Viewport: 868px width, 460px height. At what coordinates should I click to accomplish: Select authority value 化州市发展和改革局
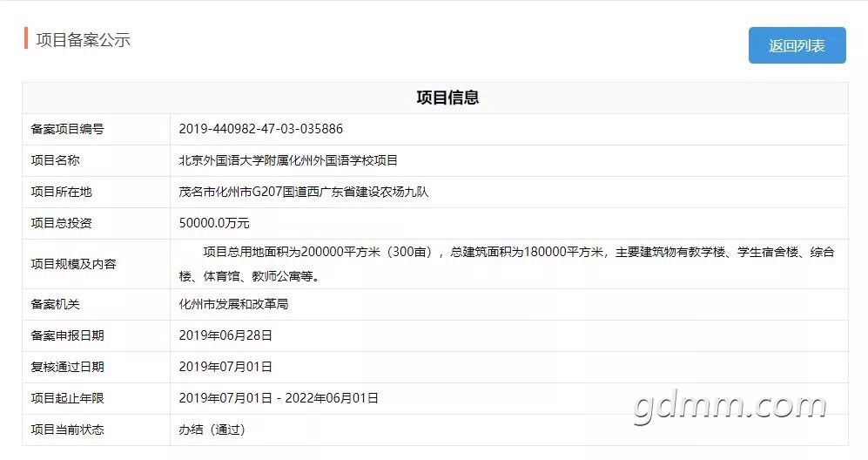pos(233,304)
